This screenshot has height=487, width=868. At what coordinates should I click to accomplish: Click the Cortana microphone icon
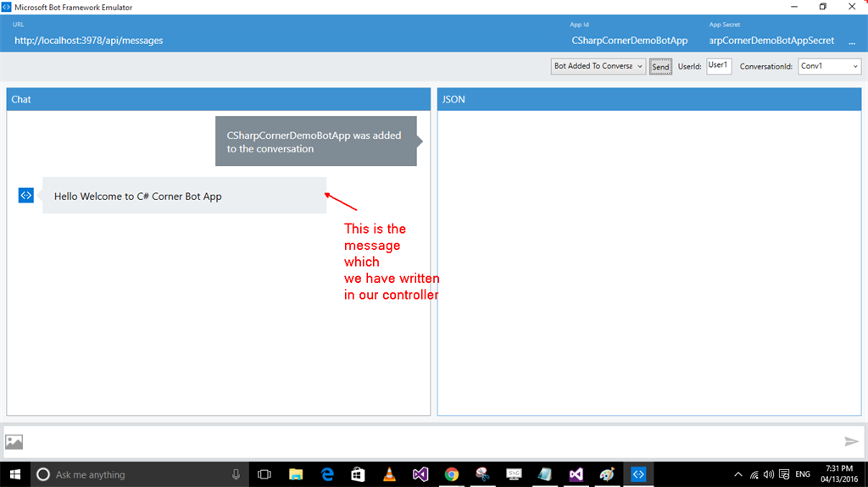[236, 474]
